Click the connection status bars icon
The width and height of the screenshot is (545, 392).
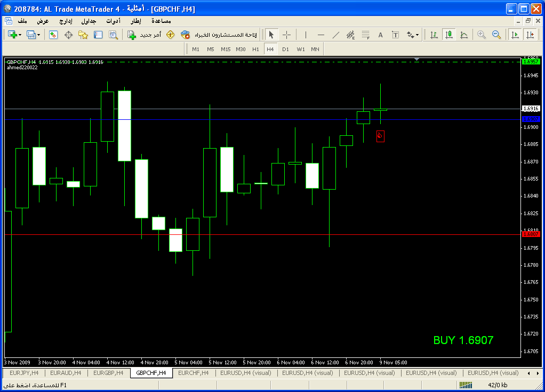click(466, 385)
